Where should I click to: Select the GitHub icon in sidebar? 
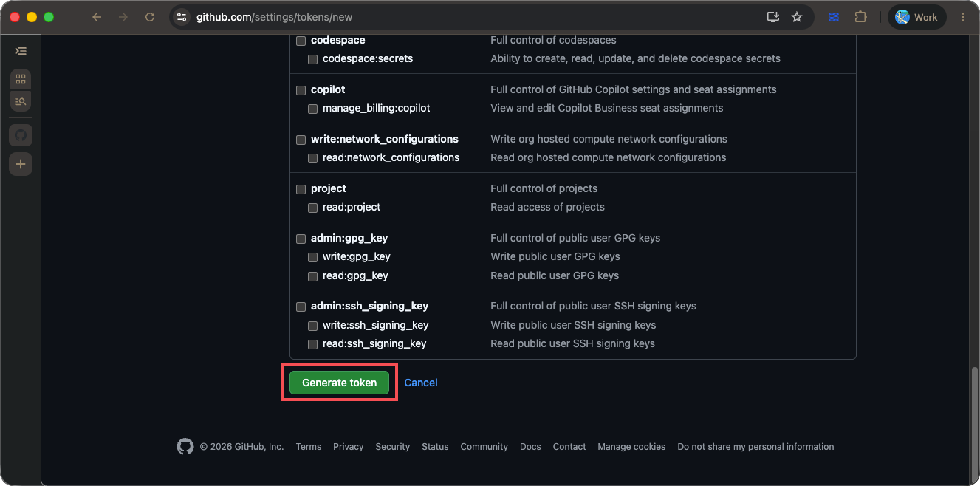(21, 135)
